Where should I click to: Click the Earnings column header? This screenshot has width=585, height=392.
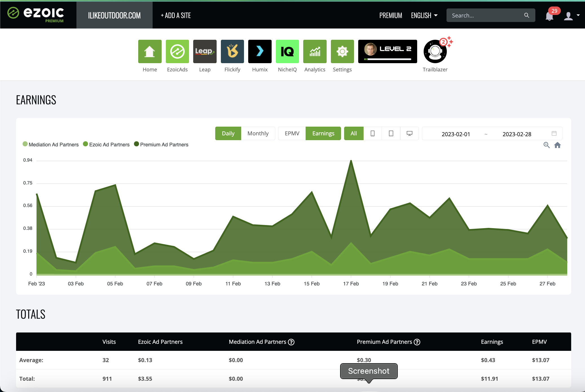pos(492,342)
